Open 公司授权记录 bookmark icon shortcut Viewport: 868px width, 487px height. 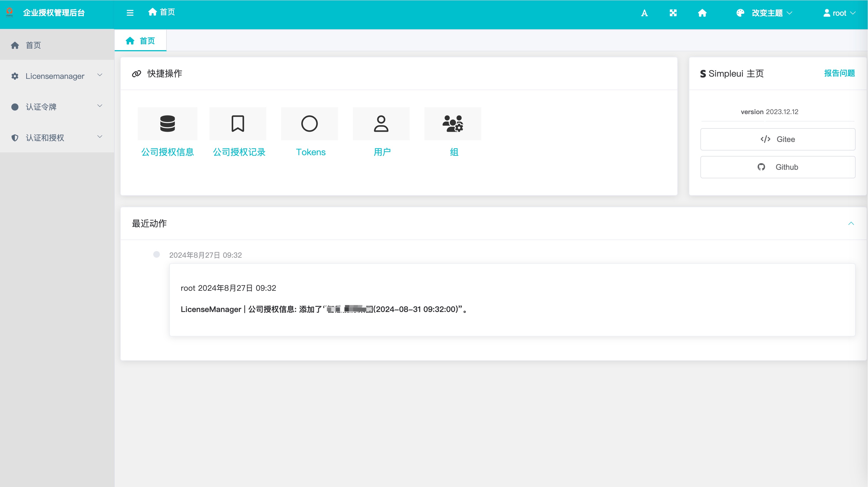point(238,124)
